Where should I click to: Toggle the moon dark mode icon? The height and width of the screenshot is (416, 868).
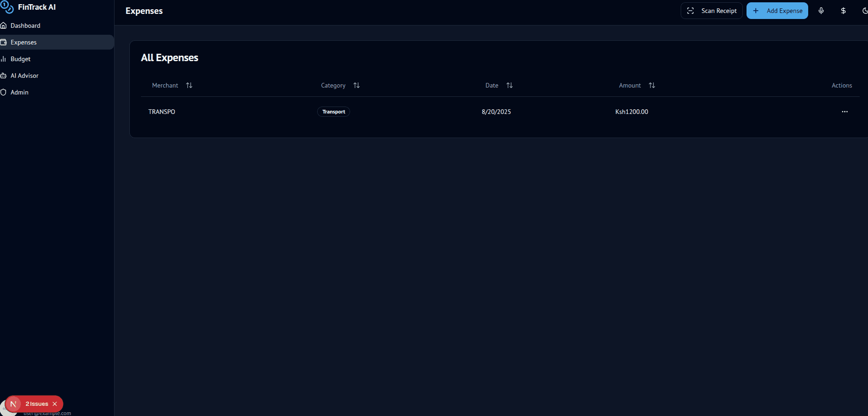coord(865,11)
